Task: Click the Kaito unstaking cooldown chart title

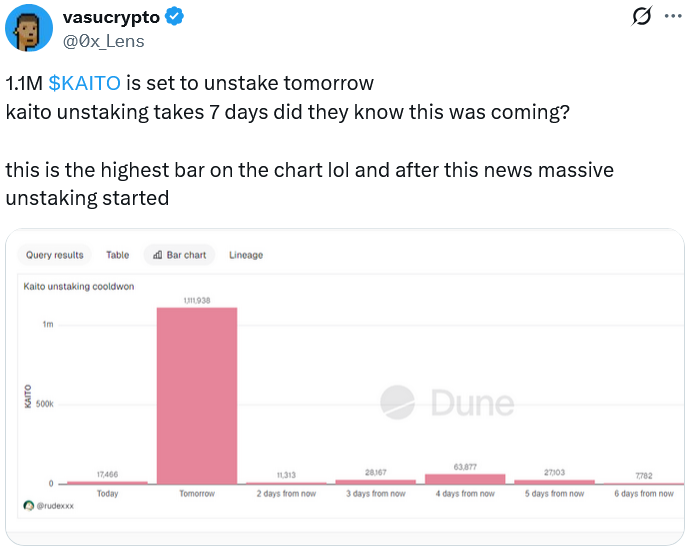Action: pyautogui.click(x=78, y=287)
